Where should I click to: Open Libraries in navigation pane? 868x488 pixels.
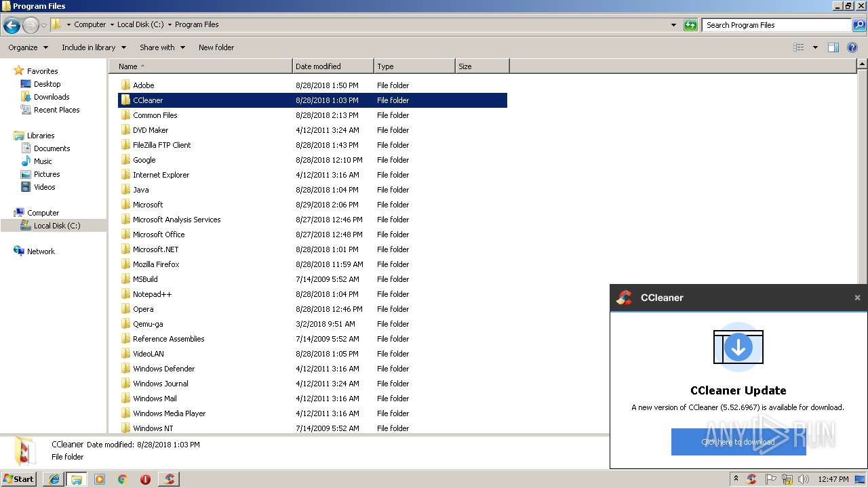[41, 136]
